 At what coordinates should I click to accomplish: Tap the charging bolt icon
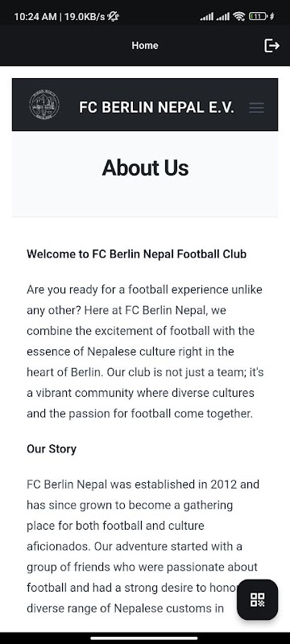(x=272, y=16)
